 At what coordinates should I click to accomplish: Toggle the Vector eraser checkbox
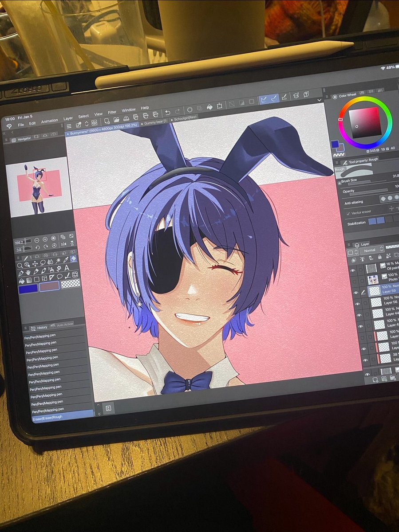[x=348, y=214]
